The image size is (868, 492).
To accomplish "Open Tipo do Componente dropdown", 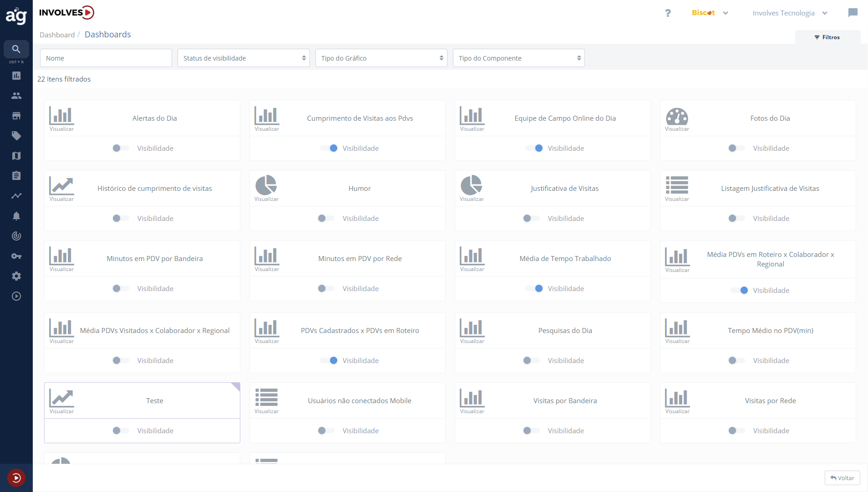I will point(519,58).
